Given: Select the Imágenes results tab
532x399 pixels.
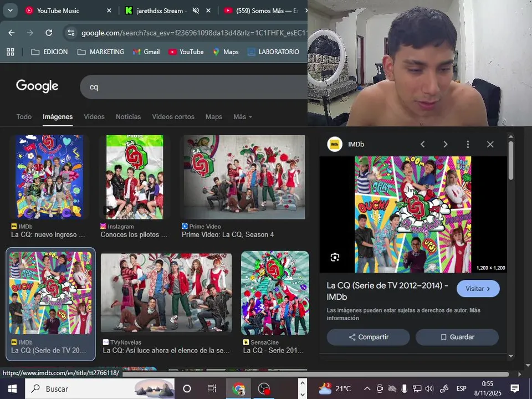Looking at the screenshot, I should [58, 117].
